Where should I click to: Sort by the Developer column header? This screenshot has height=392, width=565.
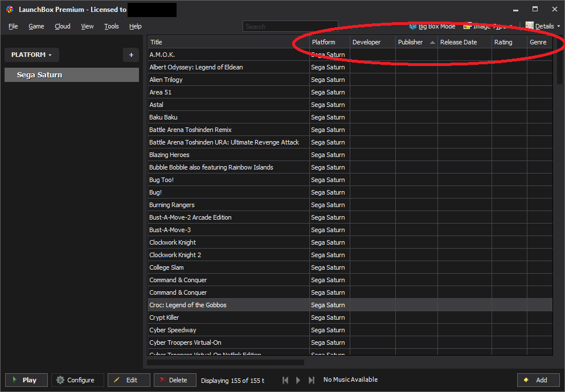point(372,42)
